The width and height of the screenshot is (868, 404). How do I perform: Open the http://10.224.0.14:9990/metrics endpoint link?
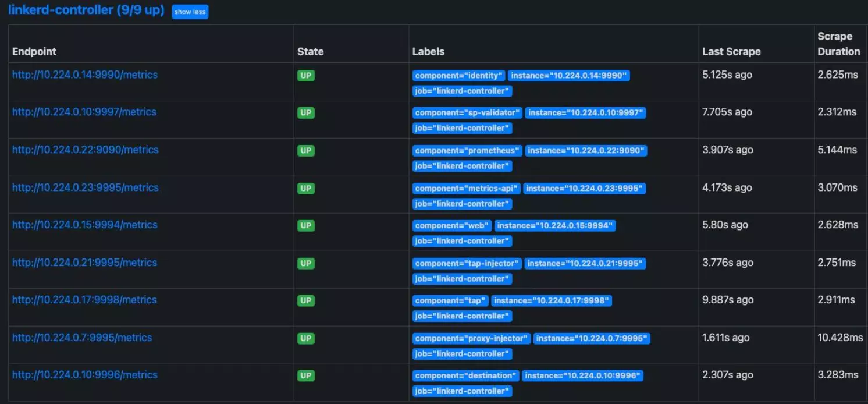[x=85, y=75]
